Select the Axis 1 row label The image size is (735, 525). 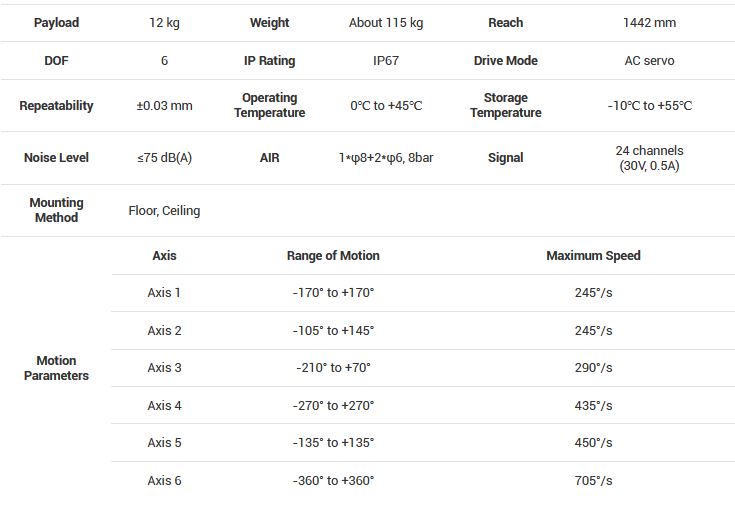click(164, 293)
